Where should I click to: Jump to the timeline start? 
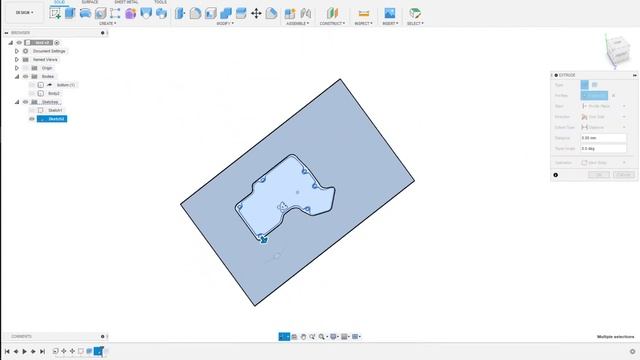pos(7,351)
